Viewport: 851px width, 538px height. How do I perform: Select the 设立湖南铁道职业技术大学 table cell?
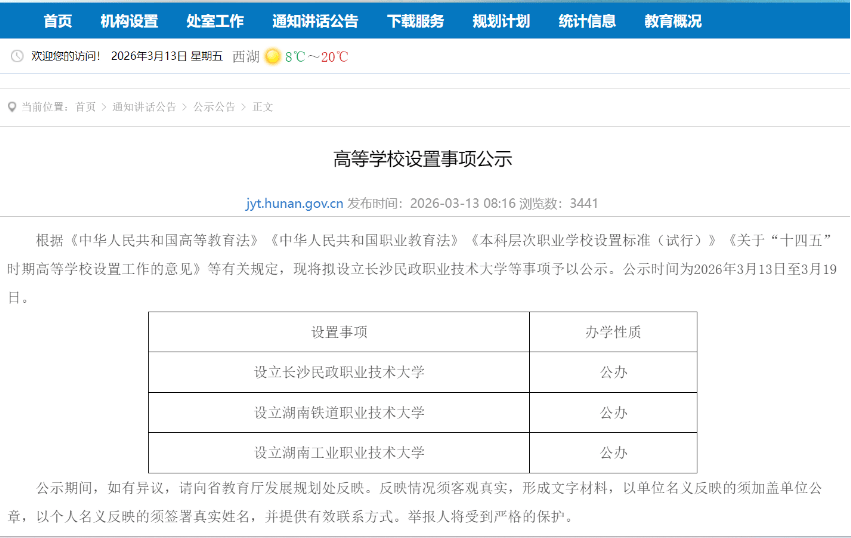(x=339, y=412)
